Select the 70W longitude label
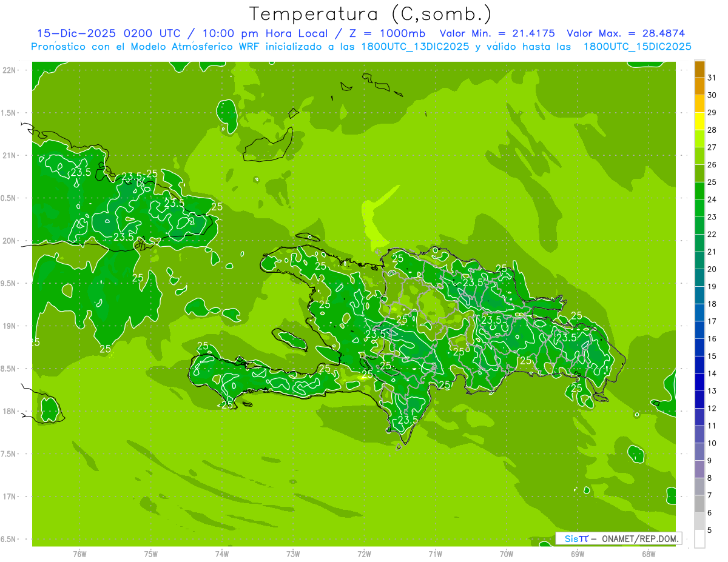The height and width of the screenshot is (562, 728). (x=507, y=554)
